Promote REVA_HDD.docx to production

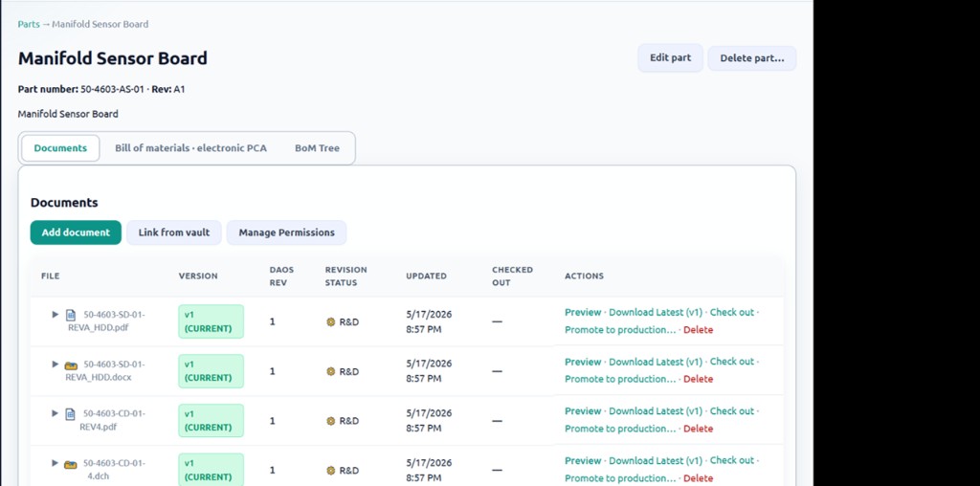(620, 379)
